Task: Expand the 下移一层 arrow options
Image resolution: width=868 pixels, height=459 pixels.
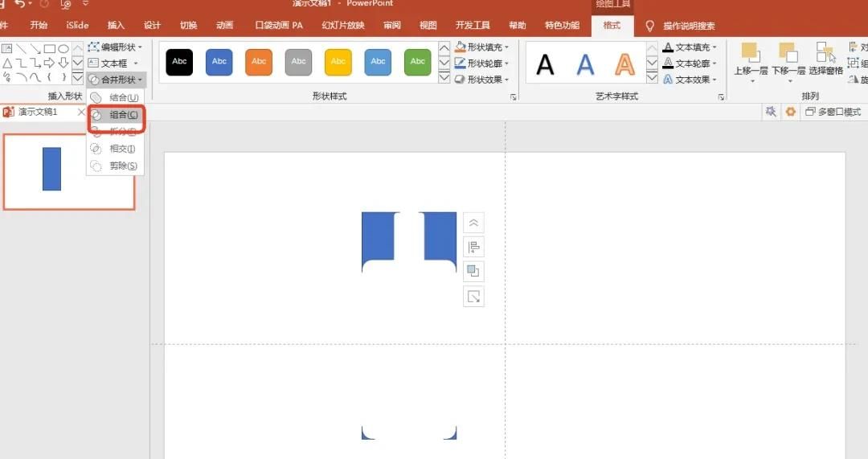Action: [789, 81]
